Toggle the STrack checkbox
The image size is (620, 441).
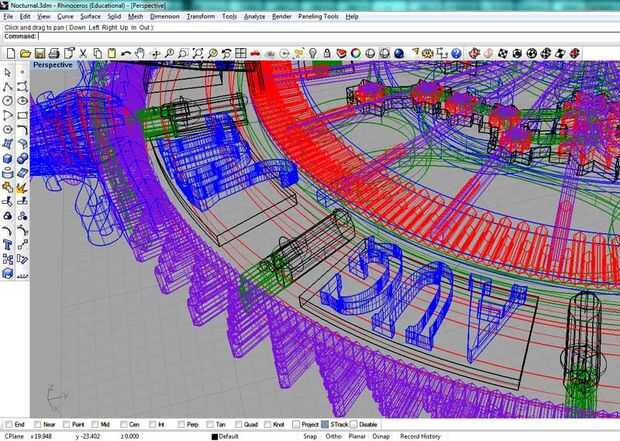click(325, 424)
